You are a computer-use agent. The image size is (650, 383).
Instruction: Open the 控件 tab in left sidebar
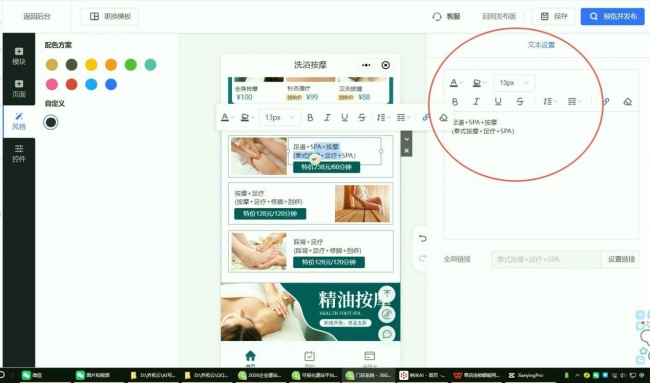click(x=19, y=153)
